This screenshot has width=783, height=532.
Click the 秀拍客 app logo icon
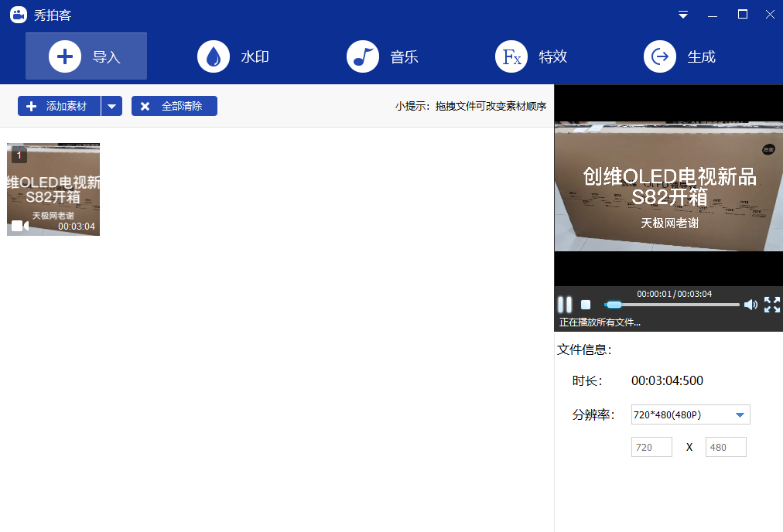click(x=19, y=15)
